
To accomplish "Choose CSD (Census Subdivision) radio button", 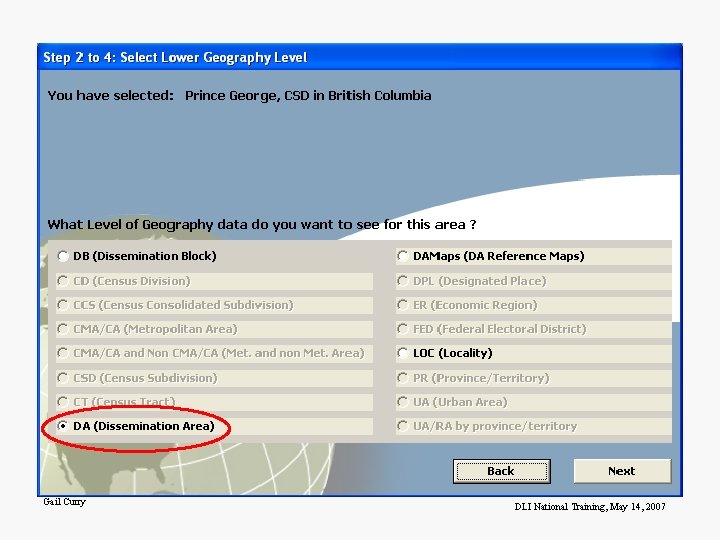I will click(63, 378).
